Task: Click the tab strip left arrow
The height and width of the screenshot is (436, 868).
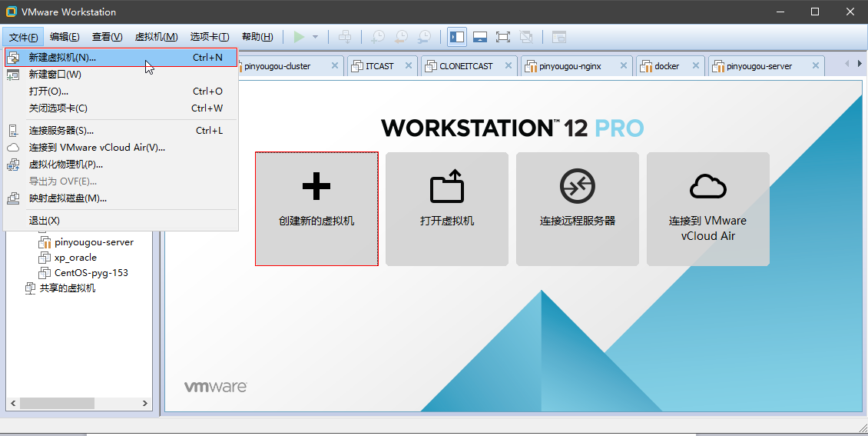Action: [846, 65]
